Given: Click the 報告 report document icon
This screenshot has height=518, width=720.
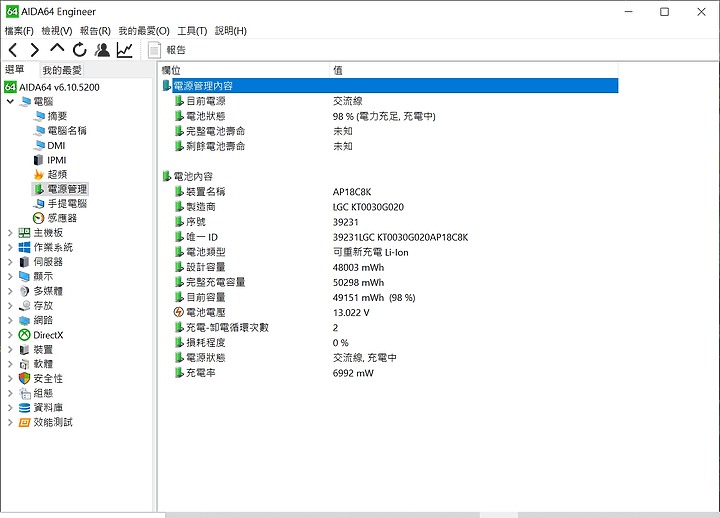Looking at the screenshot, I should pyautogui.click(x=154, y=50).
